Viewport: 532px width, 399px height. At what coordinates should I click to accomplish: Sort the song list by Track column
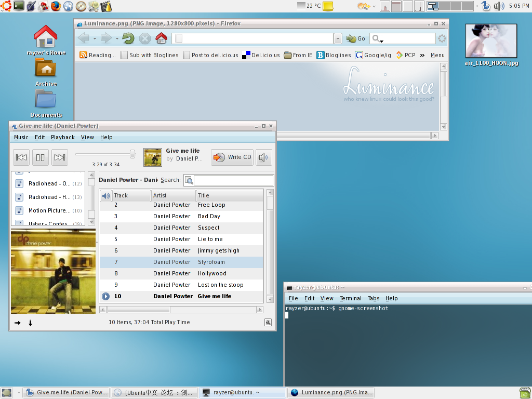tap(131, 195)
